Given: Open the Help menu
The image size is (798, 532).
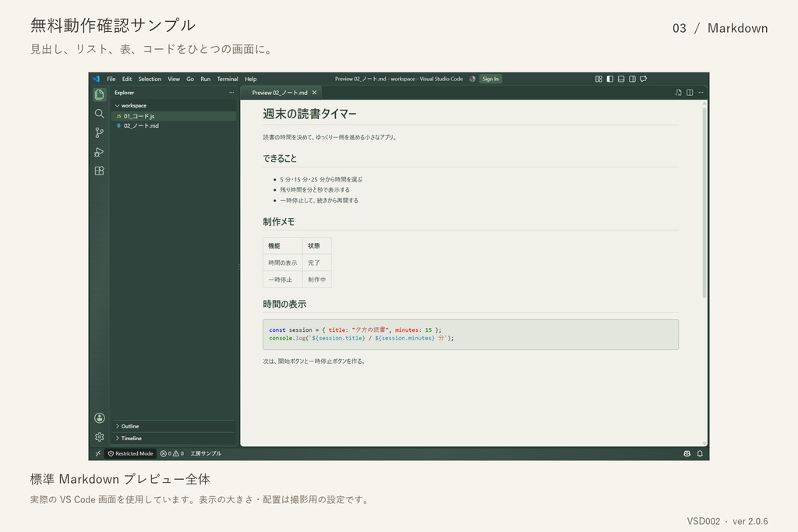Looking at the screenshot, I should pyautogui.click(x=250, y=79).
